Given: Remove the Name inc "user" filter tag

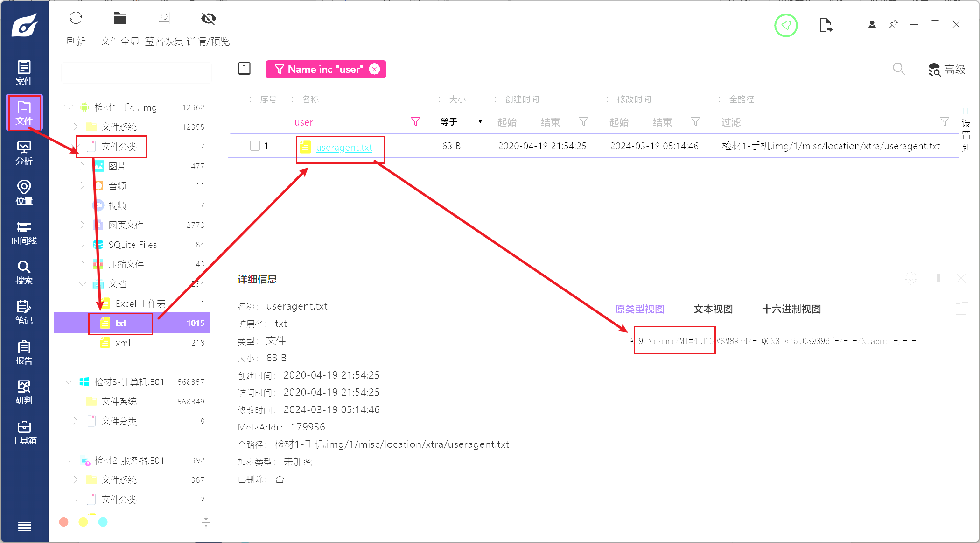Looking at the screenshot, I should (374, 69).
